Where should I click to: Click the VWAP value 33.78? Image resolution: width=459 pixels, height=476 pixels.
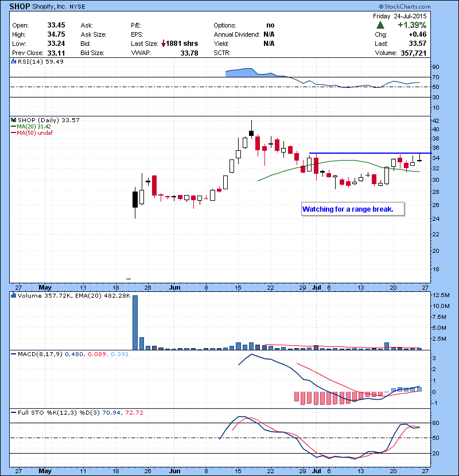[x=189, y=53]
